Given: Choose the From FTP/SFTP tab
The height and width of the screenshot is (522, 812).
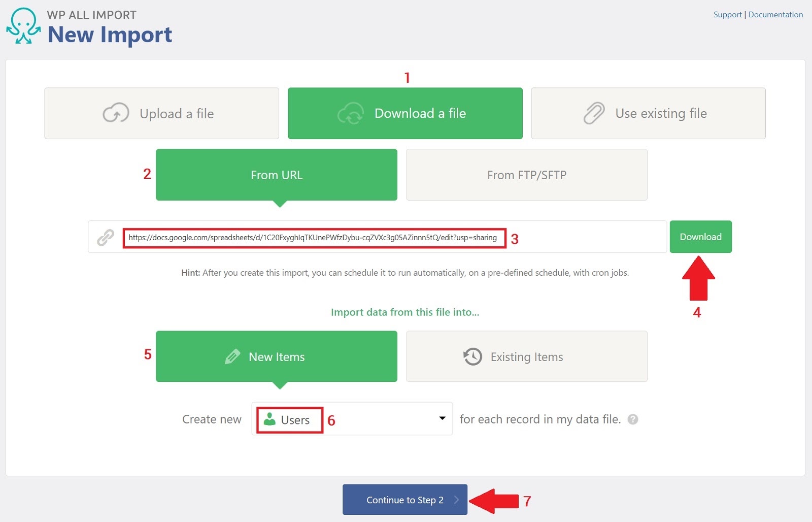Looking at the screenshot, I should pyautogui.click(x=527, y=175).
